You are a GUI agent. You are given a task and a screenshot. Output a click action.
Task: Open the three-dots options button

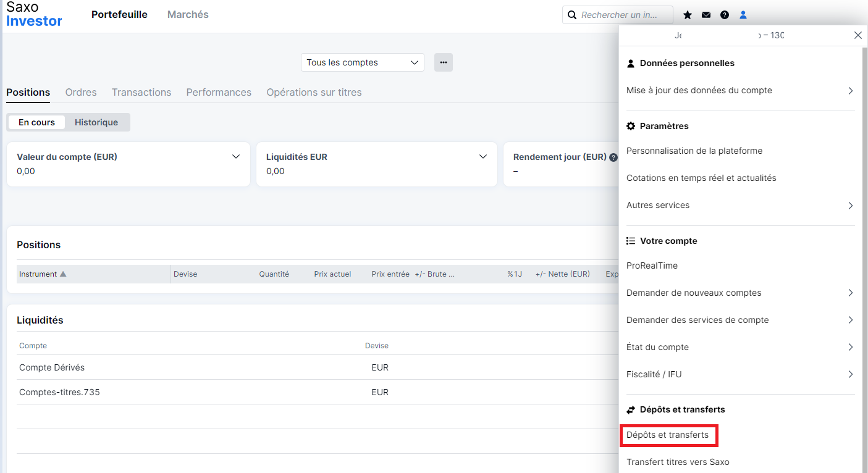(x=444, y=62)
